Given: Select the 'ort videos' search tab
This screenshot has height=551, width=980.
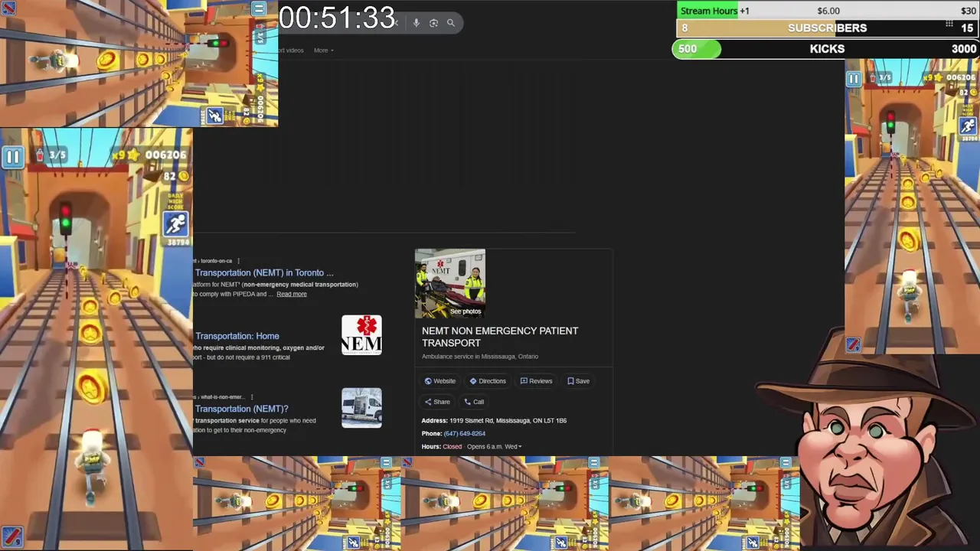Looking at the screenshot, I should 289,51.
